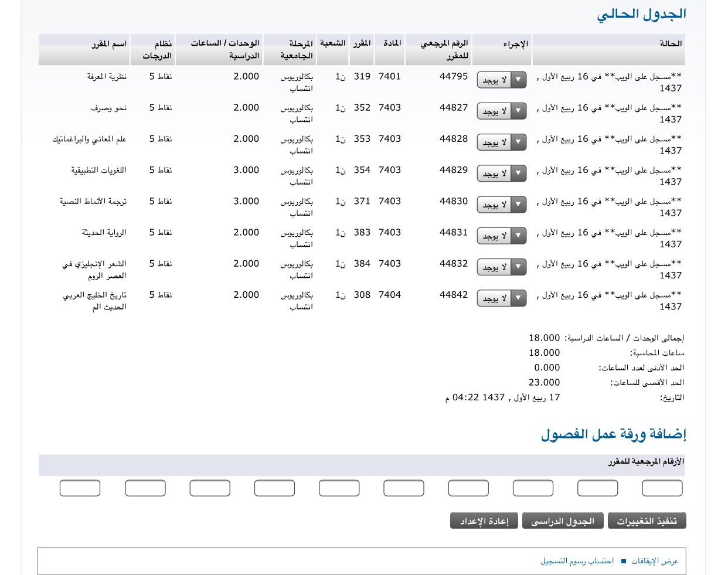Open action dropdown for course 44827
The image size is (728, 575).
[502, 111]
